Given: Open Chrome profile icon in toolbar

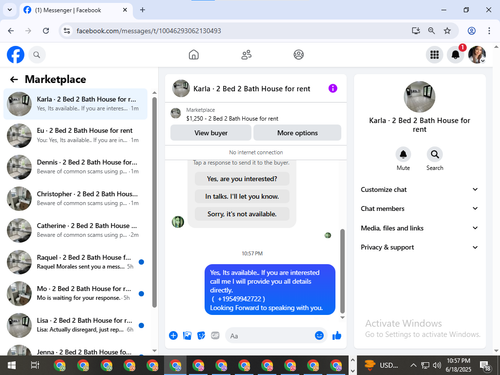Looking at the screenshot, I should (471, 31).
